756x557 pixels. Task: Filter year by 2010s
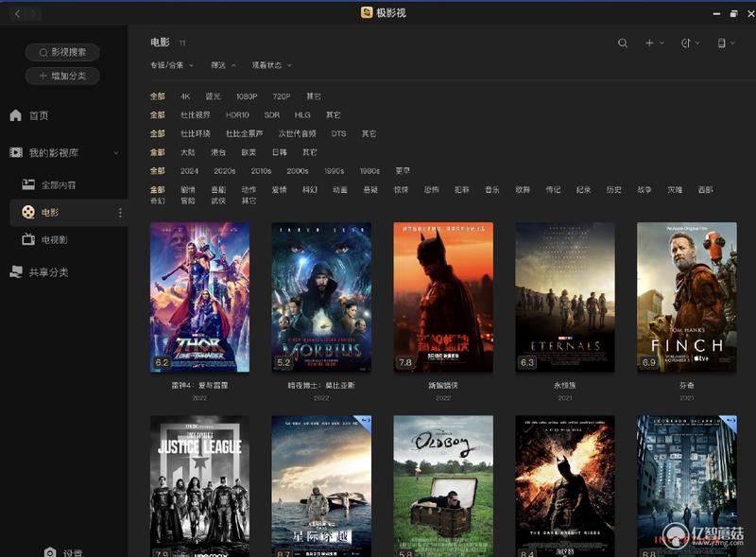tap(262, 171)
